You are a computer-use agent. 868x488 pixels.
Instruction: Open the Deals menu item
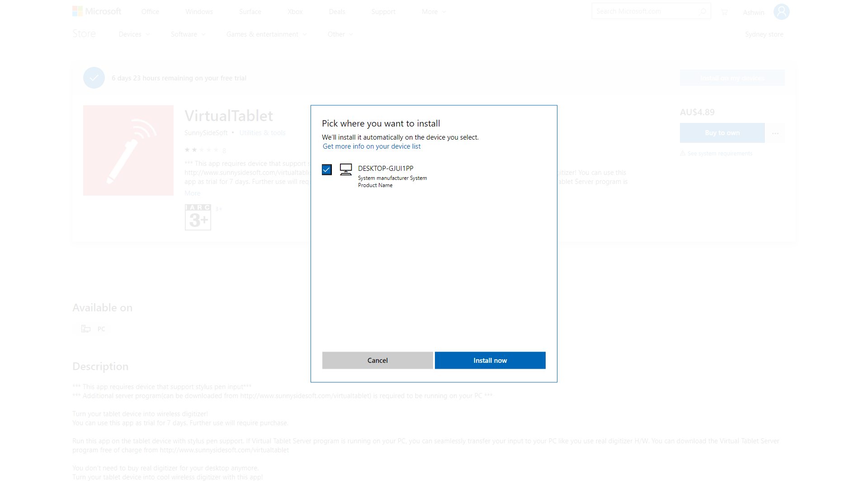pos(337,12)
